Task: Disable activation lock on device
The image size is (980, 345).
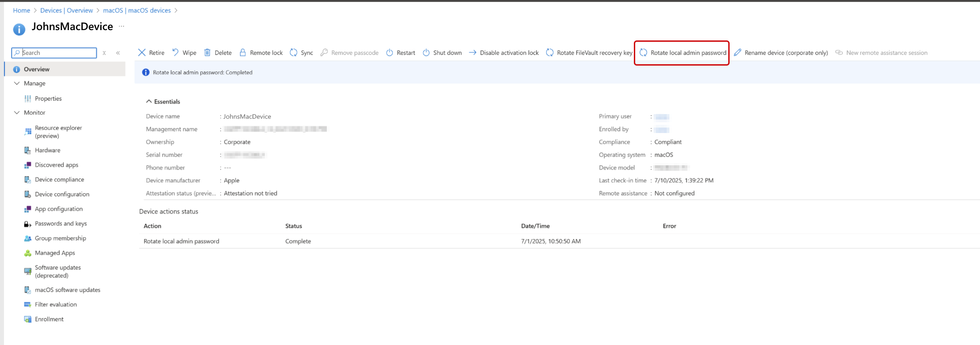Action: click(504, 53)
